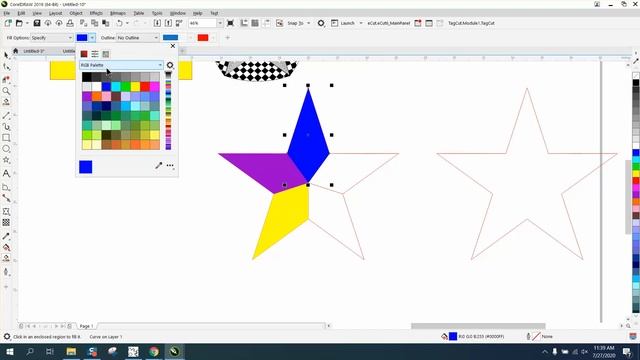Switch to the Page 1 tab
The image size is (640, 360).
(x=86, y=326)
